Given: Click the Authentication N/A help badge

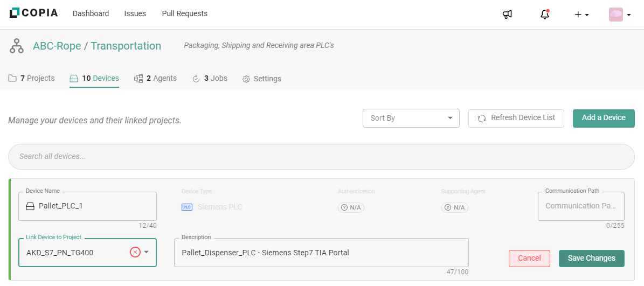Looking at the screenshot, I should pos(349,207).
